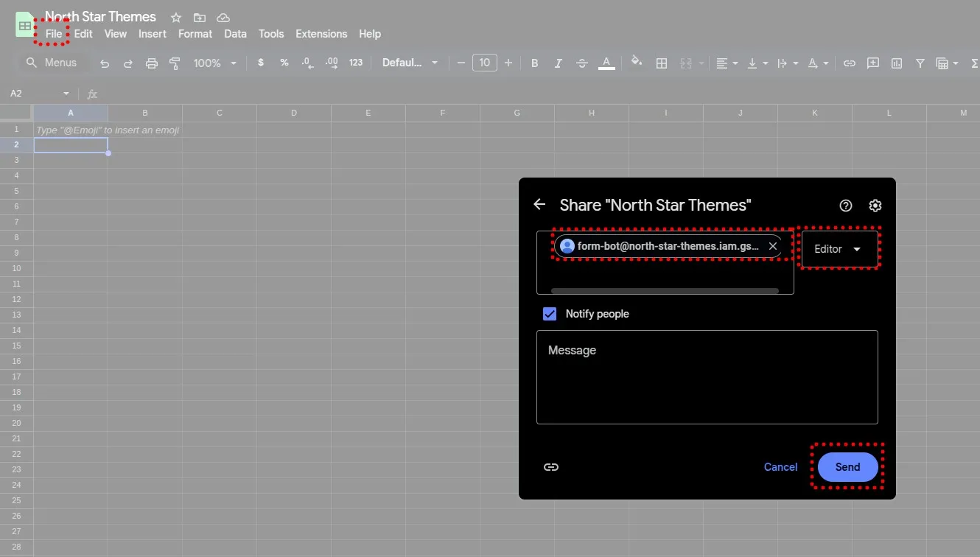Screen dimensions: 980x557
Task: Go back with the dialog arrow
Action: [x=539, y=205]
